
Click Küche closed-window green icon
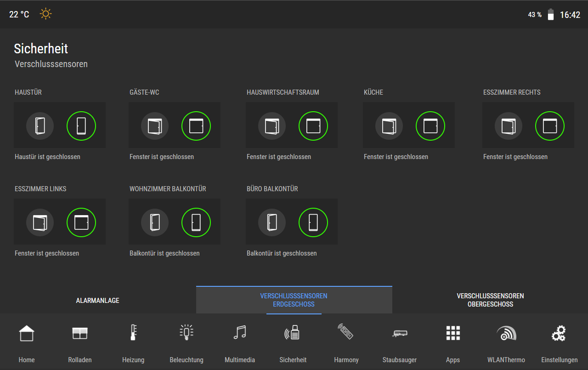[x=430, y=126]
